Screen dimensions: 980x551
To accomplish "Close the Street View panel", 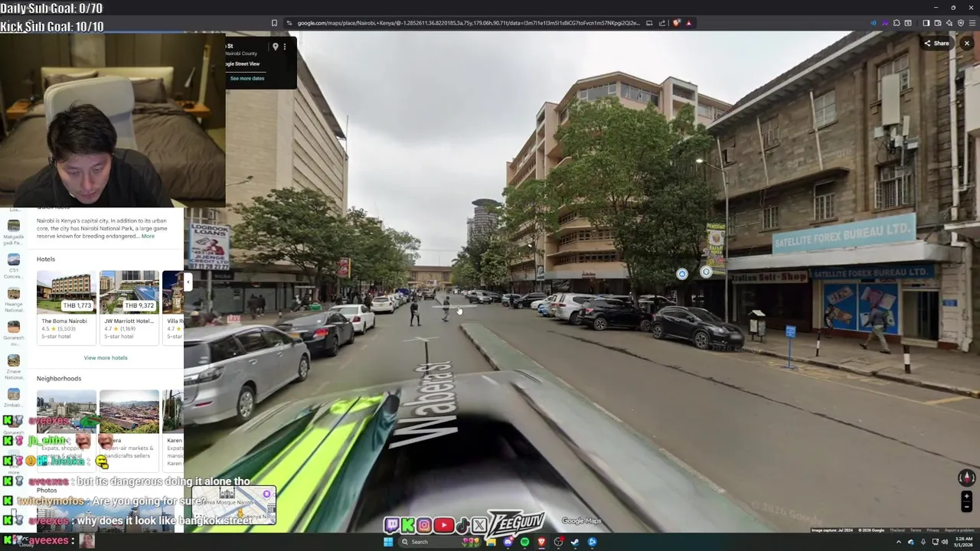I will click(x=967, y=44).
